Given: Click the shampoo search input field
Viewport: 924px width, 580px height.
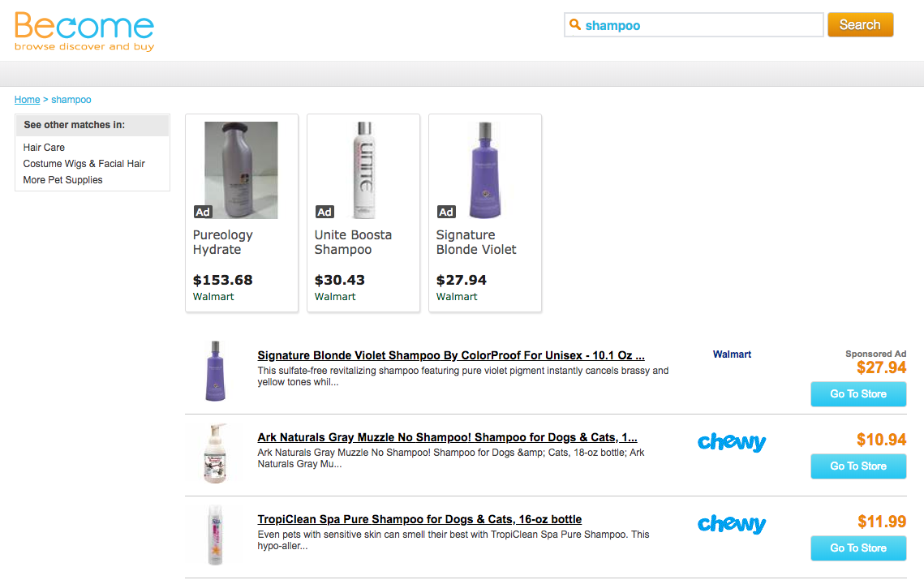Looking at the screenshot, I should 698,25.
